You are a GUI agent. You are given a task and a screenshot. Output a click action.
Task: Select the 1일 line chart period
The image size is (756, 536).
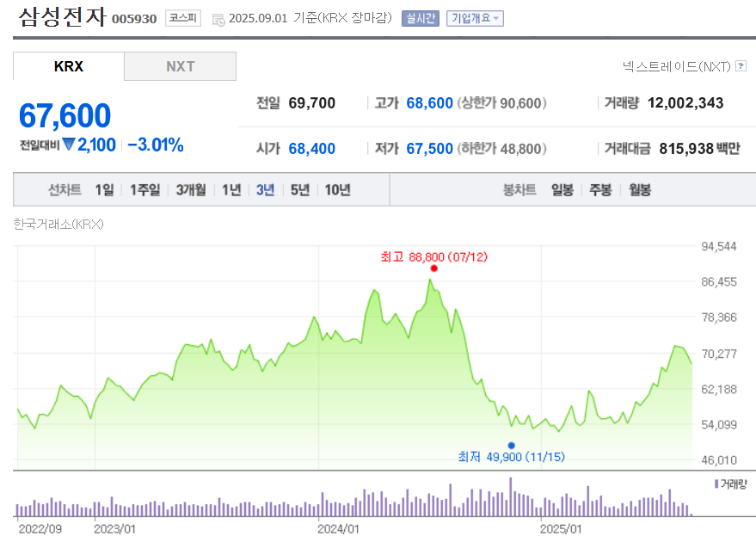coord(105,189)
